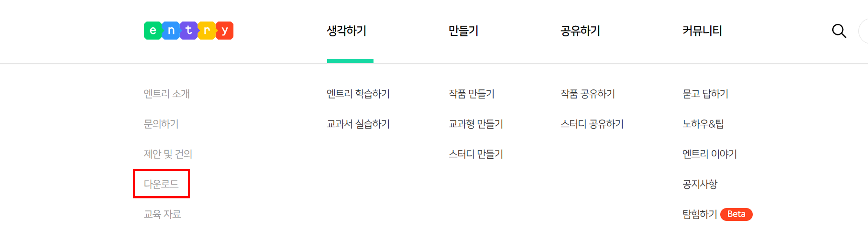Screen dimensions: 868x241
Task: Open 공지사항 notices link
Action: (x=700, y=184)
